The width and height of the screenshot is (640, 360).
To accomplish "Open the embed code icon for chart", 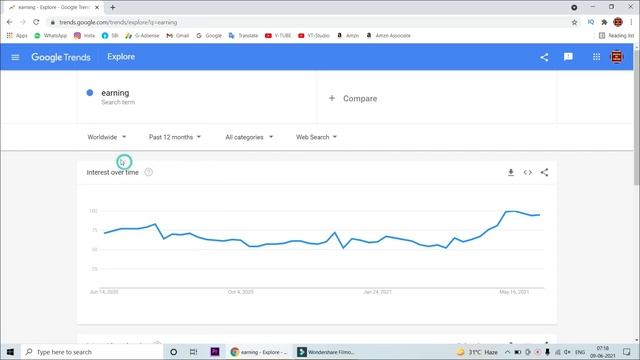I will [527, 173].
